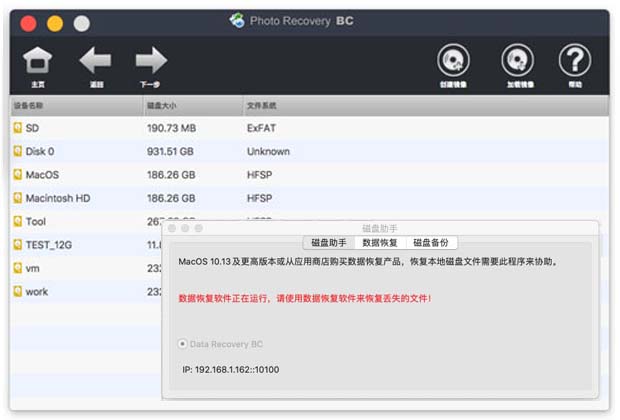This screenshot has width=620, height=420.
Task: Click the Macintosh HD device name
Action: [x=58, y=198]
